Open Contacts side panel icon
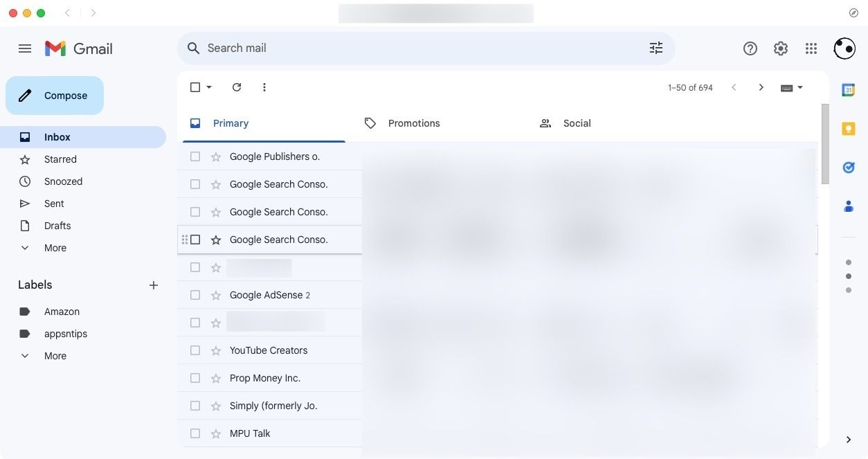This screenshot has height=459, width=868. tap(848, 206)
